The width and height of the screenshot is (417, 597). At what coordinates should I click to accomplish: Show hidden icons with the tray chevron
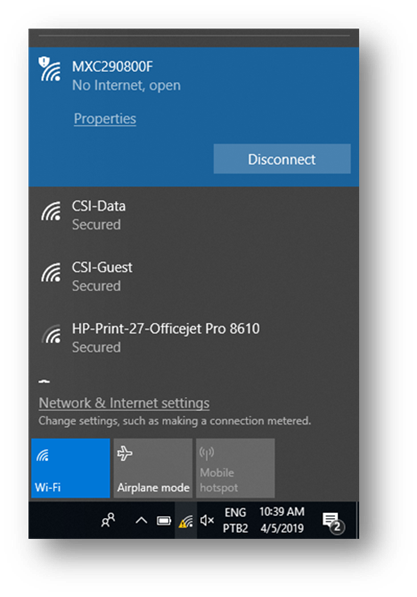141,520
